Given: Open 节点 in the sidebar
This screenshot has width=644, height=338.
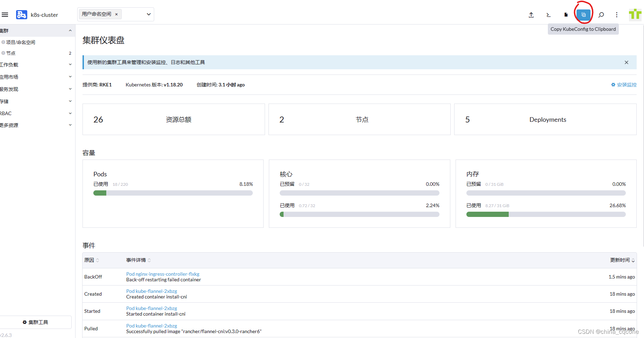Looking at the screenshot, I should click(11, 53).
